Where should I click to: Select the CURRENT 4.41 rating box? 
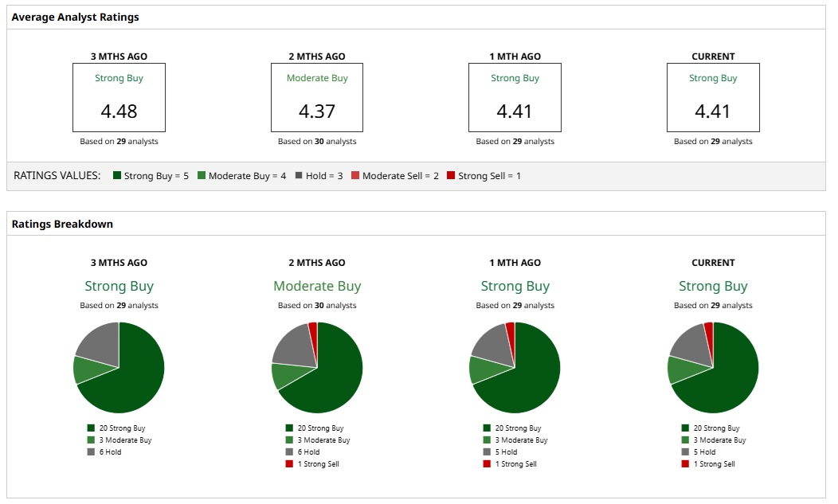(x=713, y=97)
